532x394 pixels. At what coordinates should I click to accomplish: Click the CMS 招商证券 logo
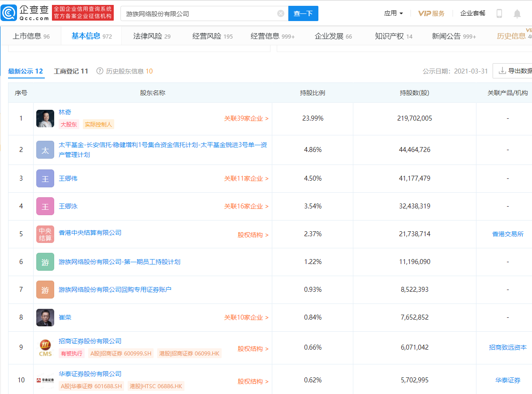(45, 347)
